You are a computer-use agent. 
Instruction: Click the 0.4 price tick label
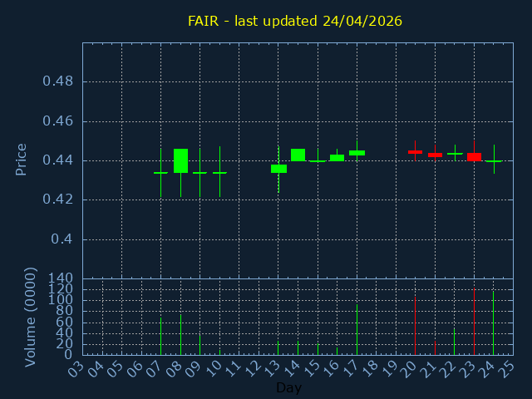(62, 239)
